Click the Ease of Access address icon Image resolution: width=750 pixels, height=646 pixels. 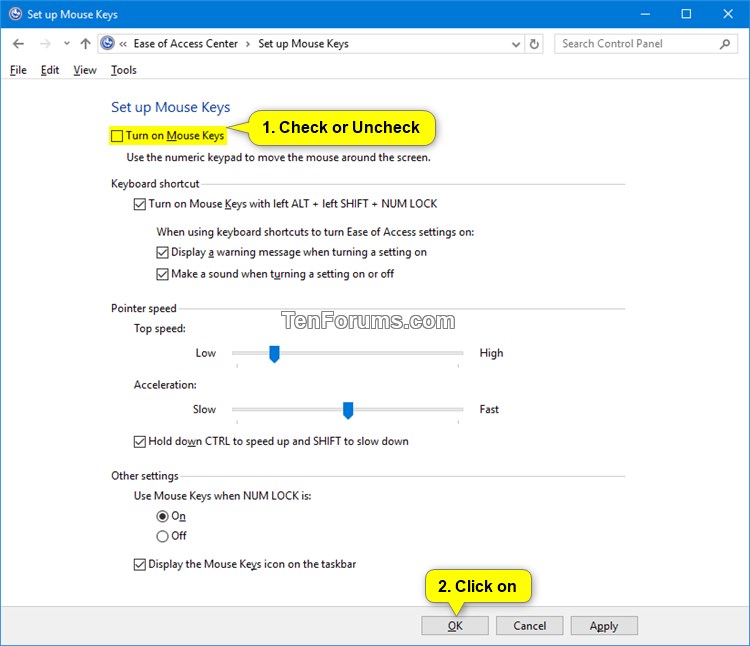[108, 43]
